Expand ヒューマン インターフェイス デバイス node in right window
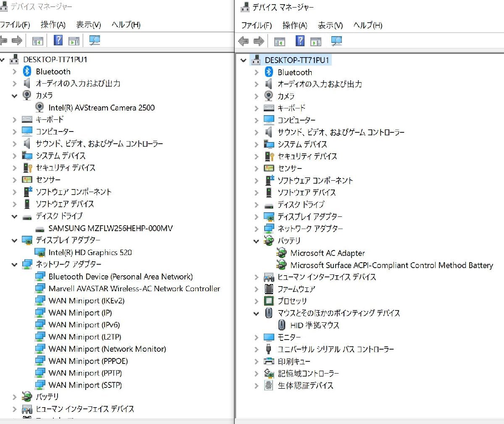 coord(257,277)
